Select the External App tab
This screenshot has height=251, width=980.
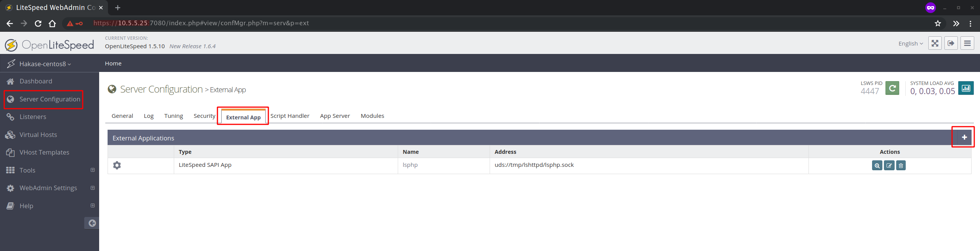click(x=243, y=117)
